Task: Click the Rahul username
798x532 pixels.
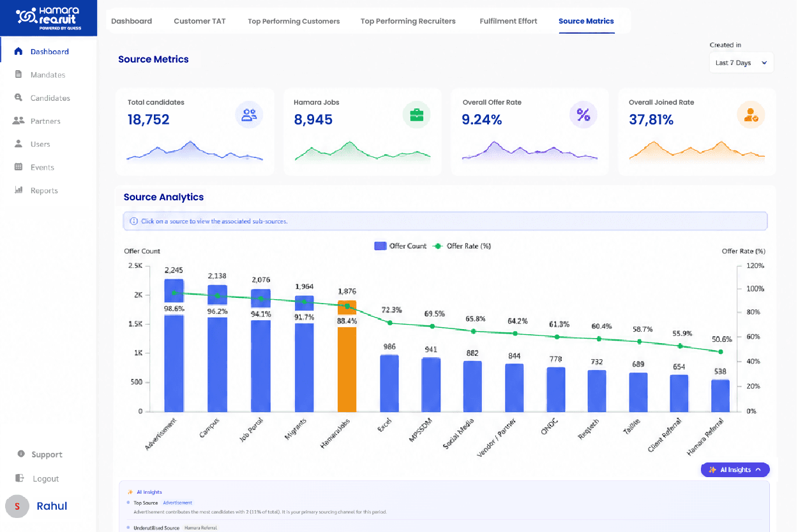Action: [x=52, y=506]
